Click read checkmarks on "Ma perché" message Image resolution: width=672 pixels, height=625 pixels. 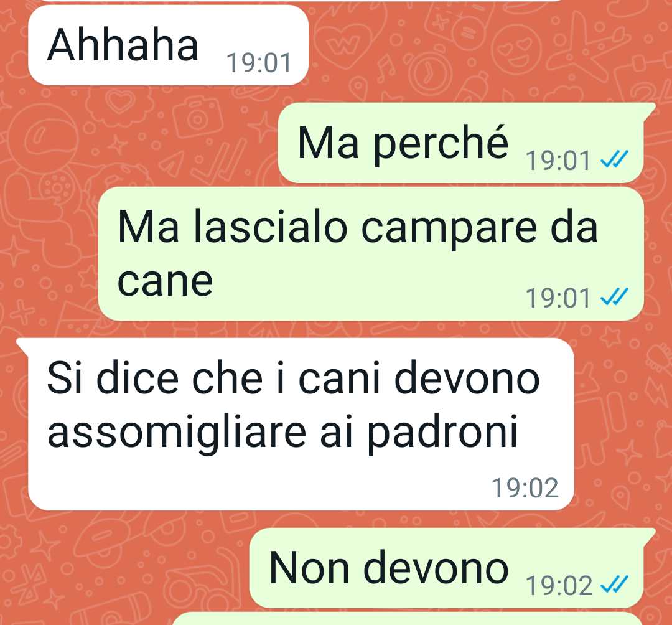[x=614, y=159]
